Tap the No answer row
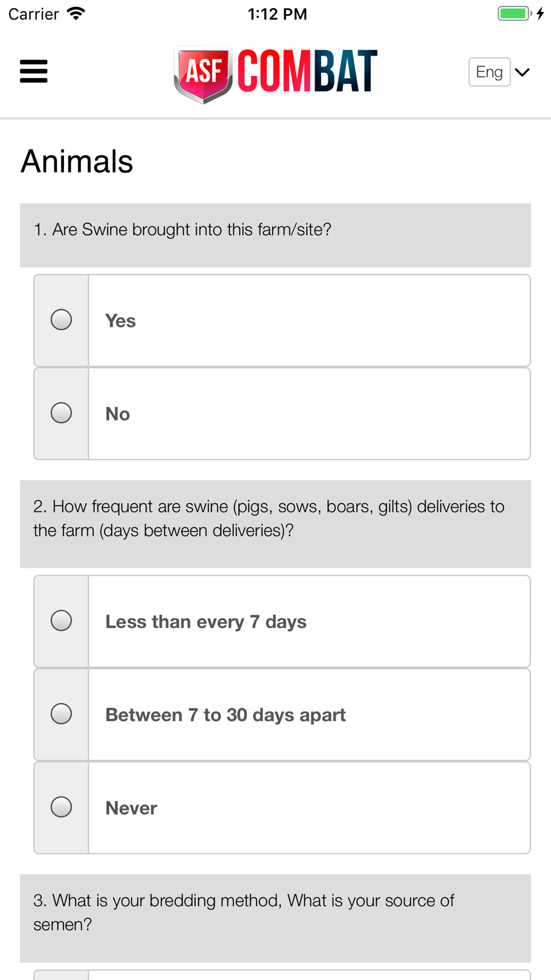This screenshot has height=980, width=551. (x=282, y=413)
